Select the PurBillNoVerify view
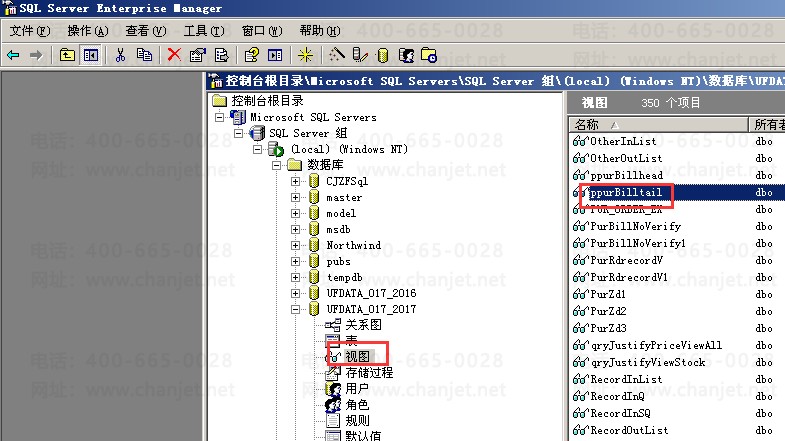This screenshot has height=441, width=785. [x=635, y=226]
